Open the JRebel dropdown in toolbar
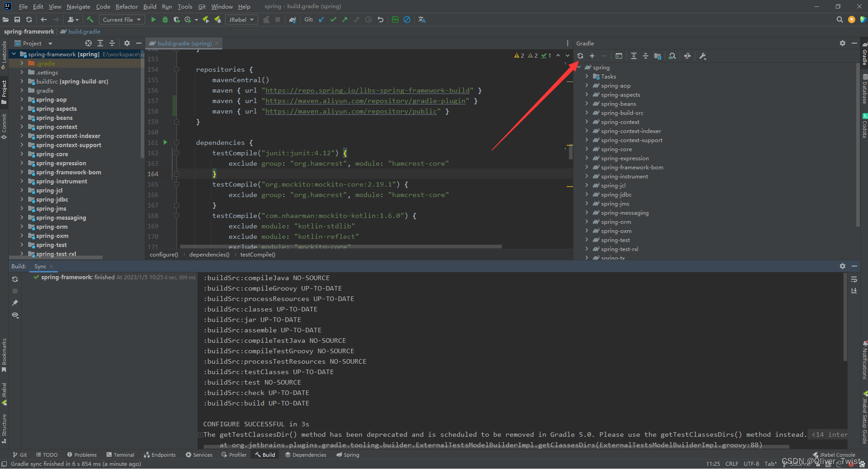This screenshot has height=469, width=868. [241, 20]
